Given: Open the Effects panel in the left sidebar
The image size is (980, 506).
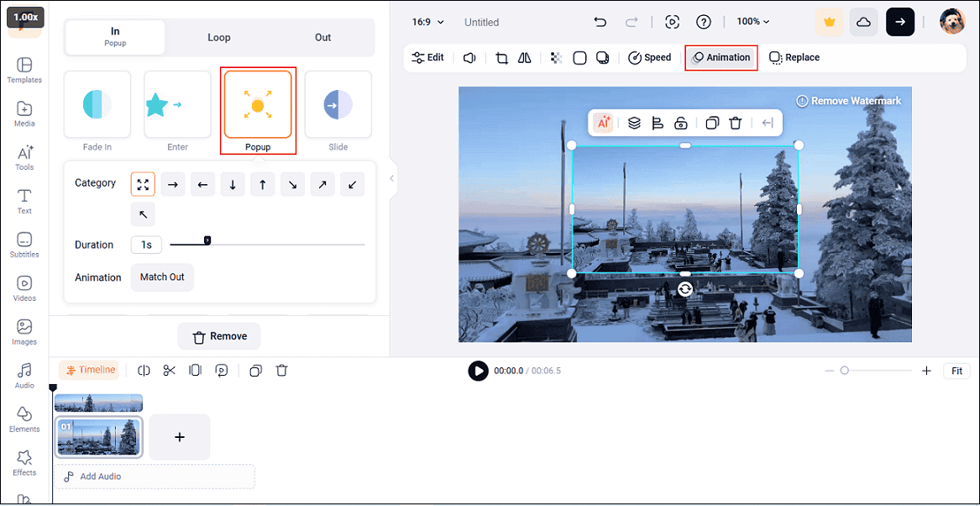Looking at the screenshot, I should (x=24, y=461).
